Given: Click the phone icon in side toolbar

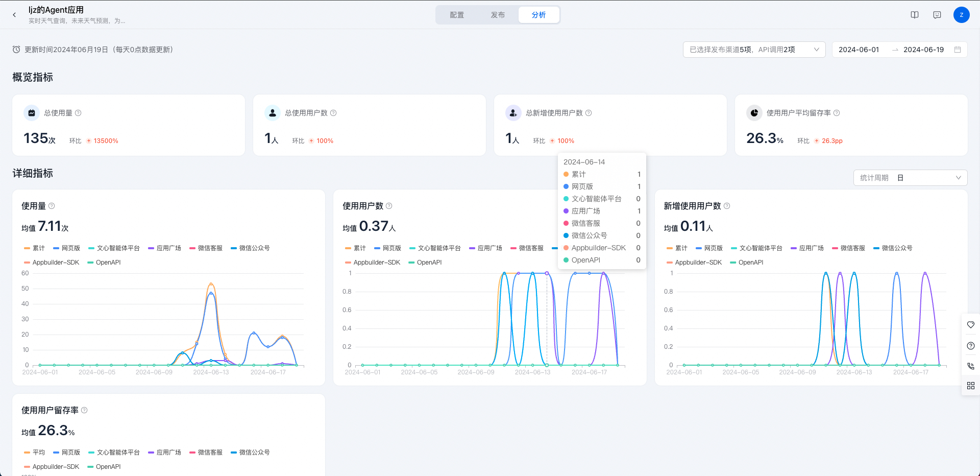Looking at the screenshot, I should pos(971,366).
